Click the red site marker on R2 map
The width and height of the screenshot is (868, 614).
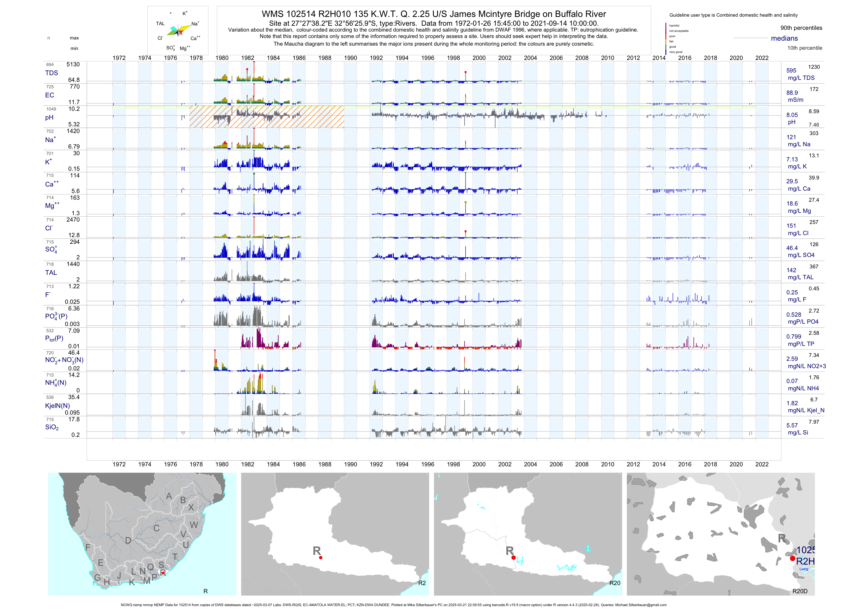click(x=321, y=558)
